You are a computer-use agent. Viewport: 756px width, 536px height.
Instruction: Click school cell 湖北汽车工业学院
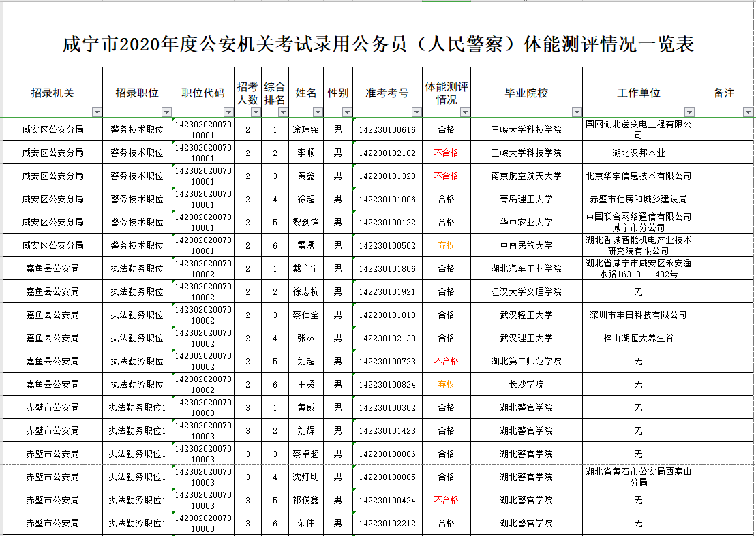tap(526, 268)
